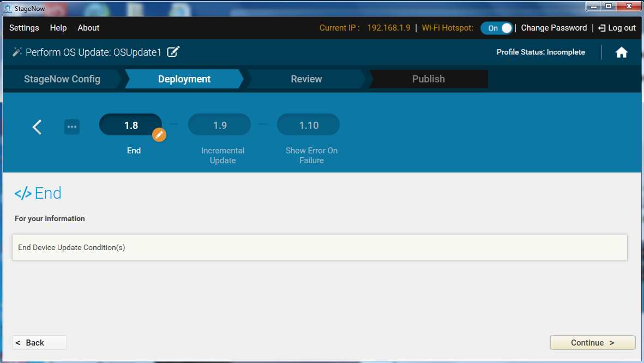Click the Change Password link
This screenshot has width=644, height=363.
click(x=553, y=28)
